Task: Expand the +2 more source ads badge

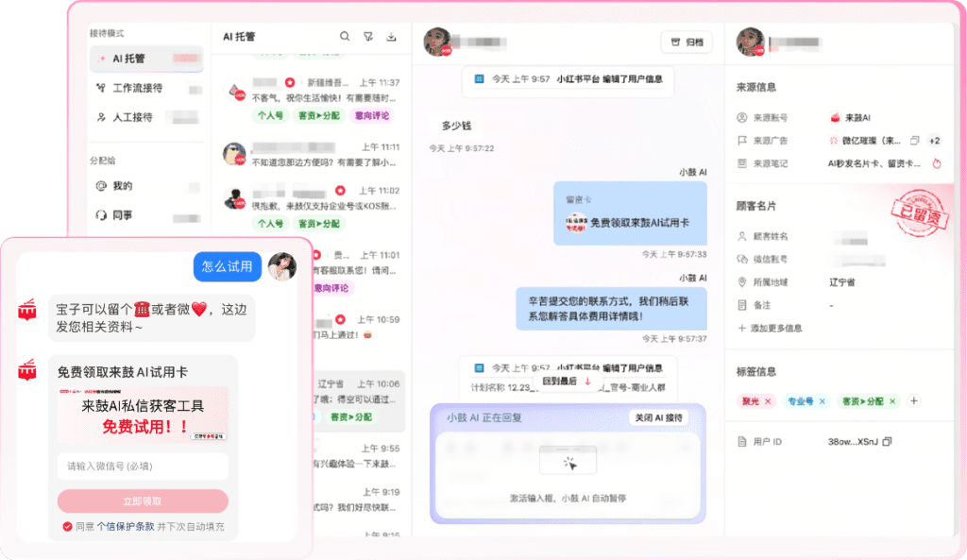Action: [x=934, y=141]
